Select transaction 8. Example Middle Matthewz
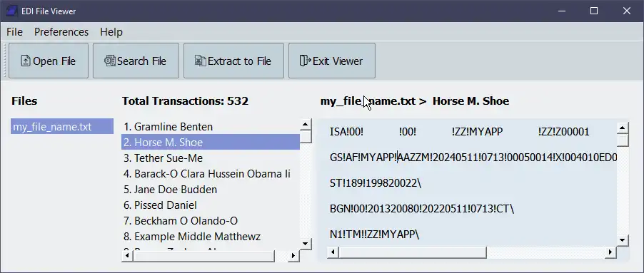 click(211, 237)
